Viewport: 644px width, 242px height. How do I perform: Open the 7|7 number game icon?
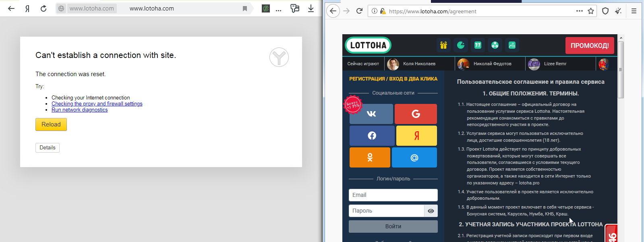tap(478, 45)
